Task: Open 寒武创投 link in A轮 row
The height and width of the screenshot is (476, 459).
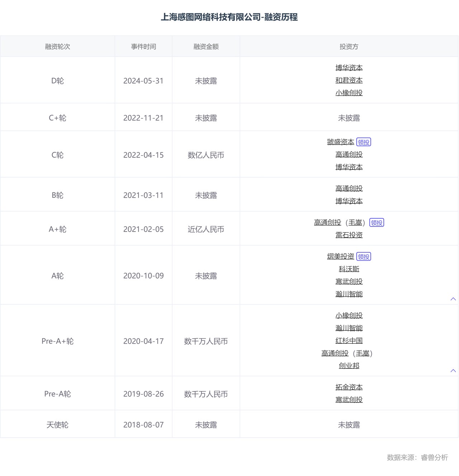Action: (349, 282)
